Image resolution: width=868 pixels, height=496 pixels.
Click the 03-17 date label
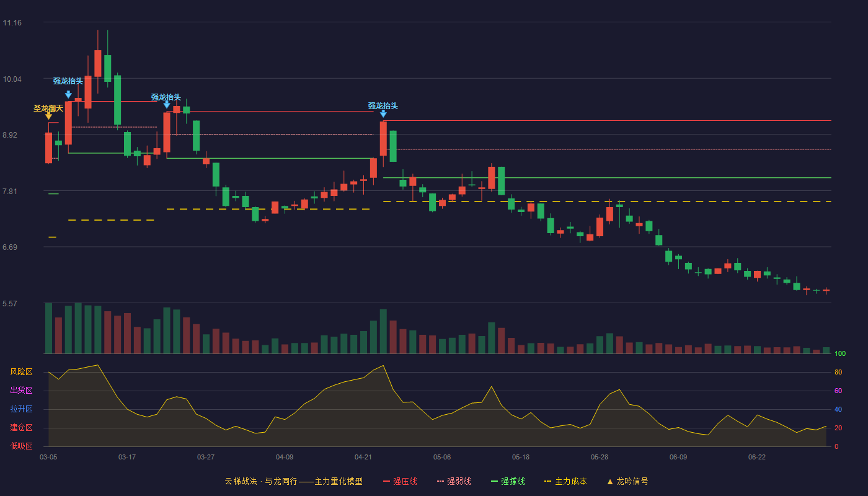[x=127, y=457]
